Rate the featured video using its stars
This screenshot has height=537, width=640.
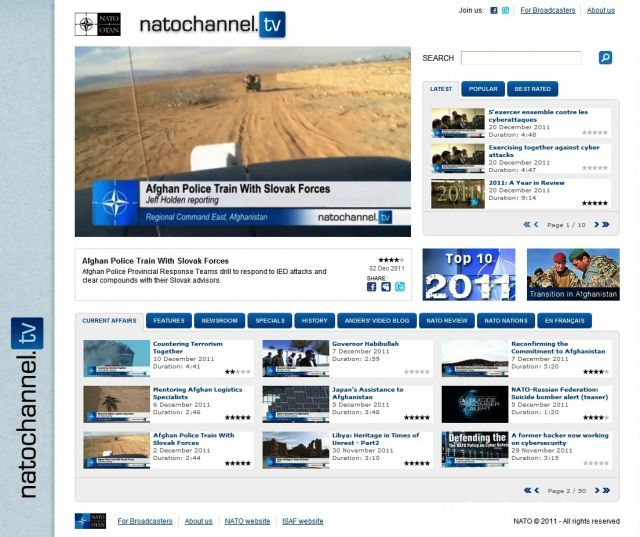point(390,260)
